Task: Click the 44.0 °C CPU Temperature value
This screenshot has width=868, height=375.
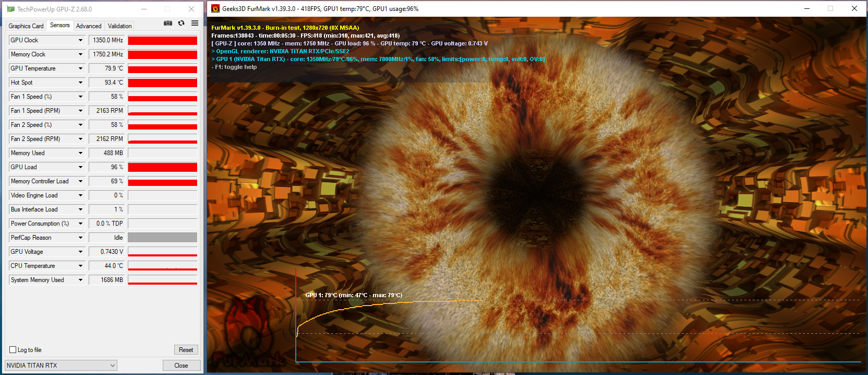Action: click(107, 266)
